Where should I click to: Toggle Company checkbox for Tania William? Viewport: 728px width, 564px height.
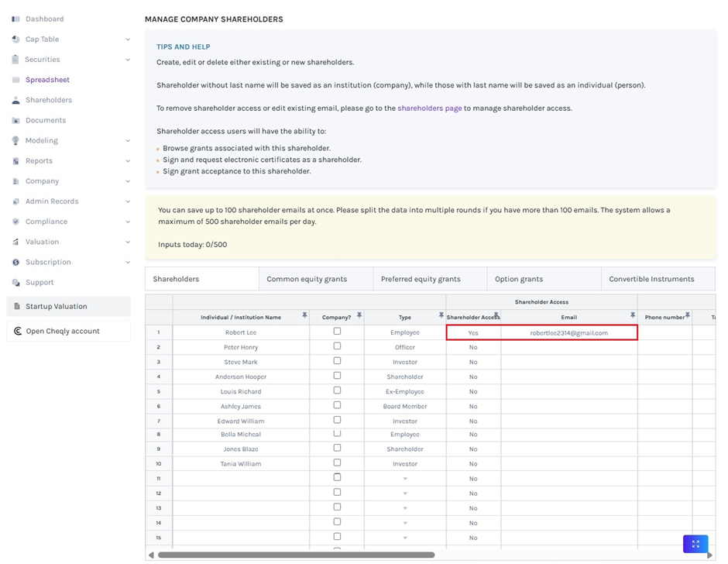click(x=337, y=463)
